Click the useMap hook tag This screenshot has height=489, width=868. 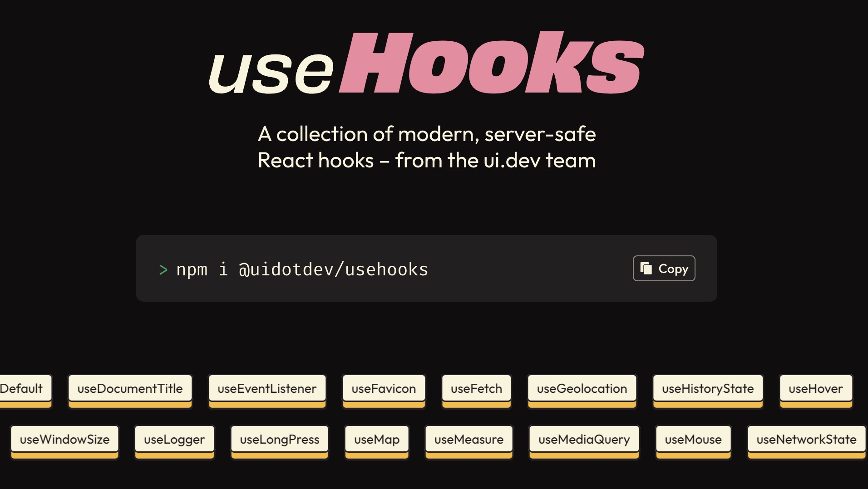tap(377, 440)
